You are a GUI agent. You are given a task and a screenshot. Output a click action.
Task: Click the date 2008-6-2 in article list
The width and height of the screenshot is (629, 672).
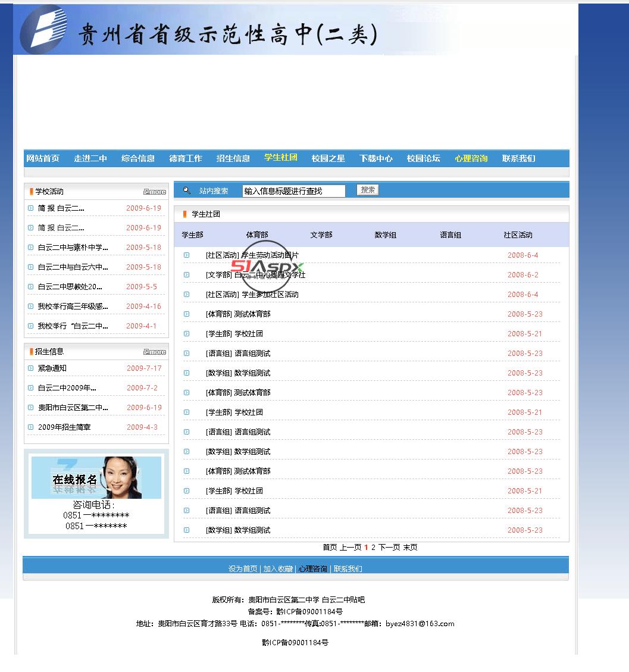(522, 275)
